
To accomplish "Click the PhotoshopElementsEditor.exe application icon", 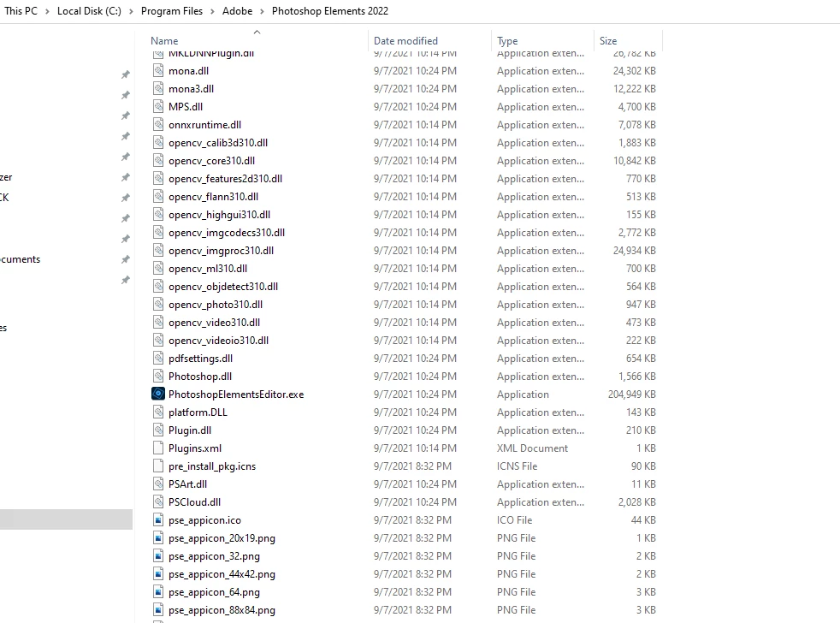I will coord(158,394).
